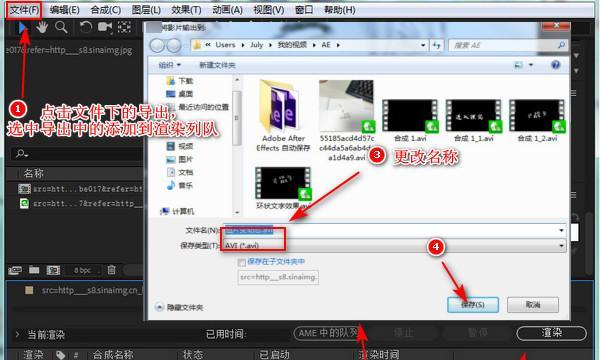The image size is (600, 360).
Task: Open 窗口 menu
Action: (x=304, y=10)
